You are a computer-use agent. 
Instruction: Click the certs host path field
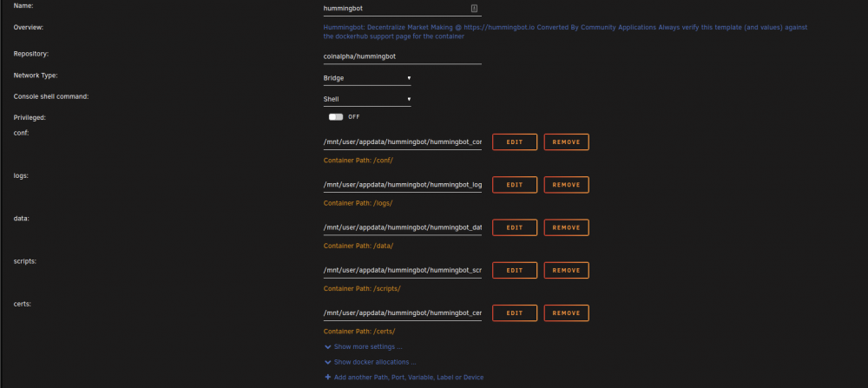403,312
